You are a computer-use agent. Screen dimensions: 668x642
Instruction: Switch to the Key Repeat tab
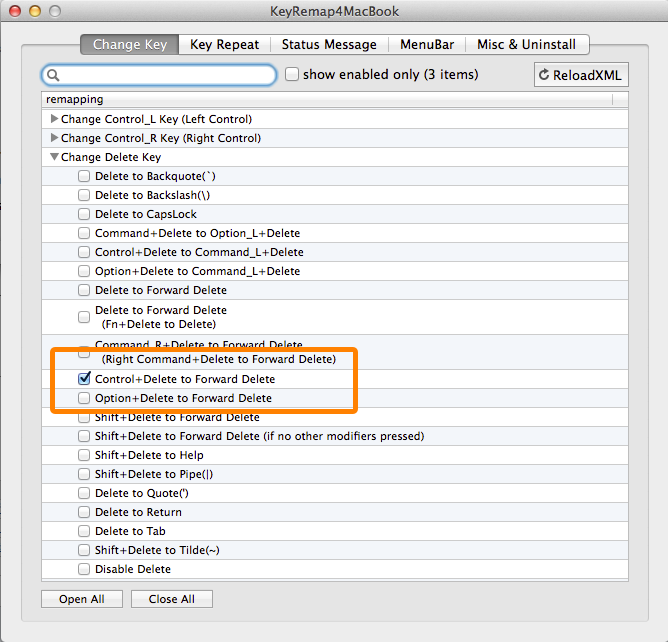tap(224, 44)
